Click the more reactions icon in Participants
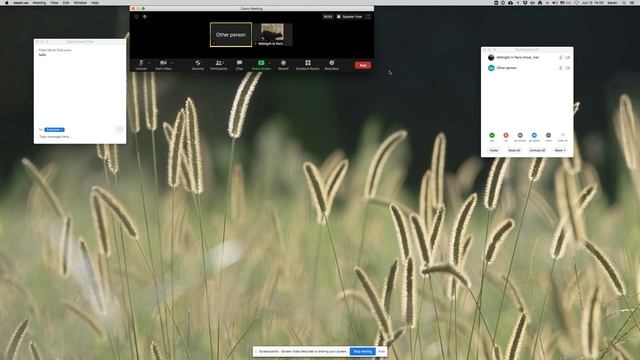Viewport: 640px width, 360px height. 548,136
